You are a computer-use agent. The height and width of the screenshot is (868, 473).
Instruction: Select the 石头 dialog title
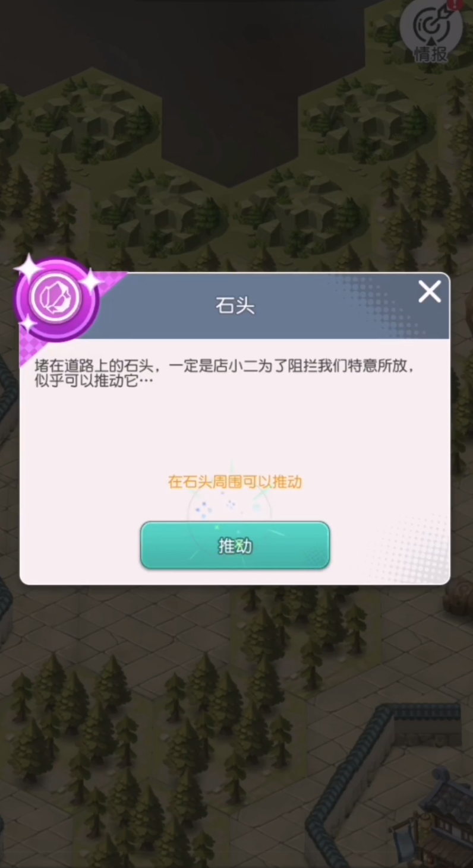pos(235,306)
